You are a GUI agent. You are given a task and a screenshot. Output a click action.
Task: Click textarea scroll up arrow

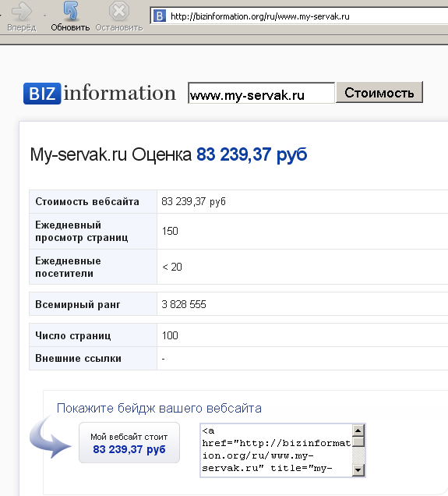click(x=358, y=430)
